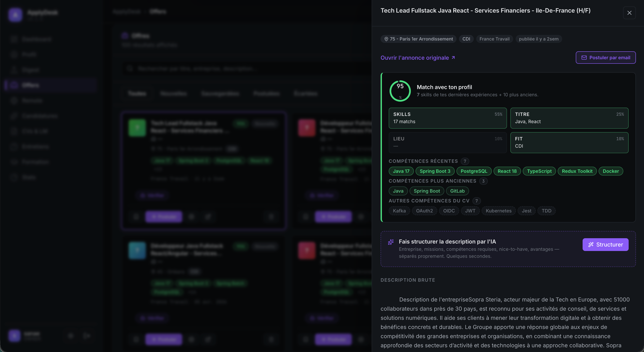
Task: Close the job offer detail panel
Action: tap(629, 13)
